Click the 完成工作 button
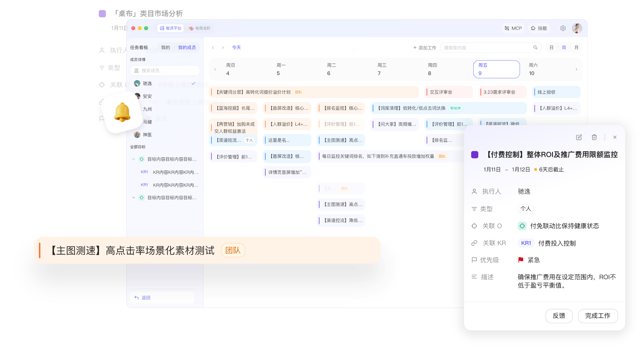The image size is (644, 351). click(x=598, y=316)
